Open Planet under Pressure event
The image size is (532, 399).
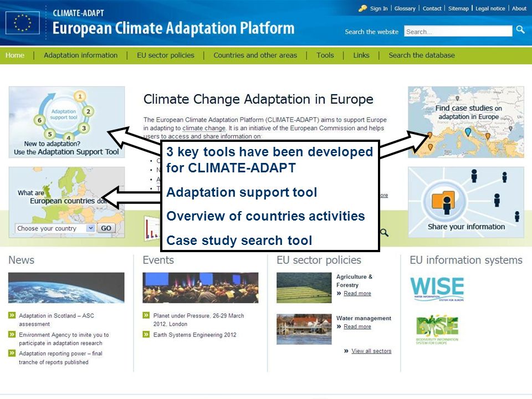[x=198, y=320]
